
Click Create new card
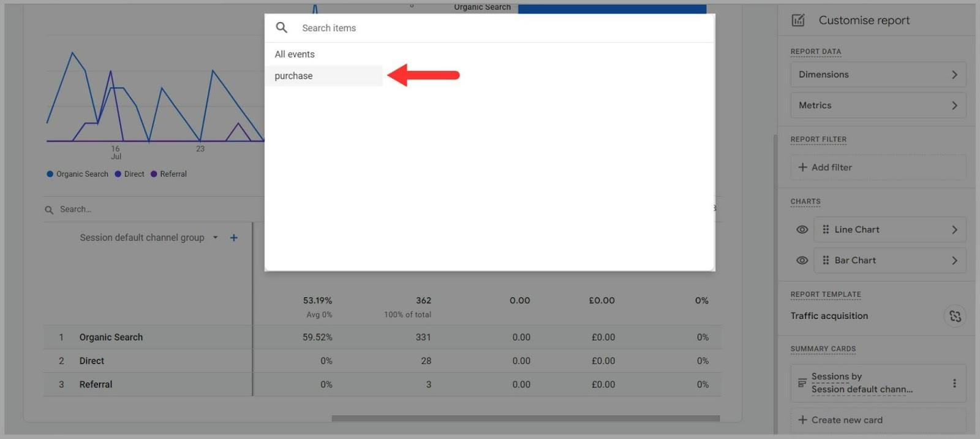coord(846,420)
